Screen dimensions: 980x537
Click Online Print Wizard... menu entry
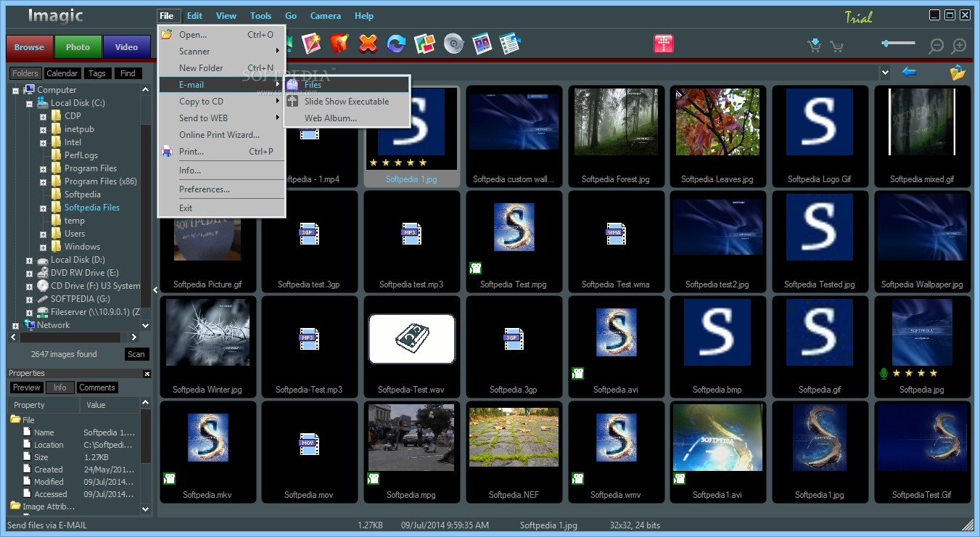(x=221, y=135)
